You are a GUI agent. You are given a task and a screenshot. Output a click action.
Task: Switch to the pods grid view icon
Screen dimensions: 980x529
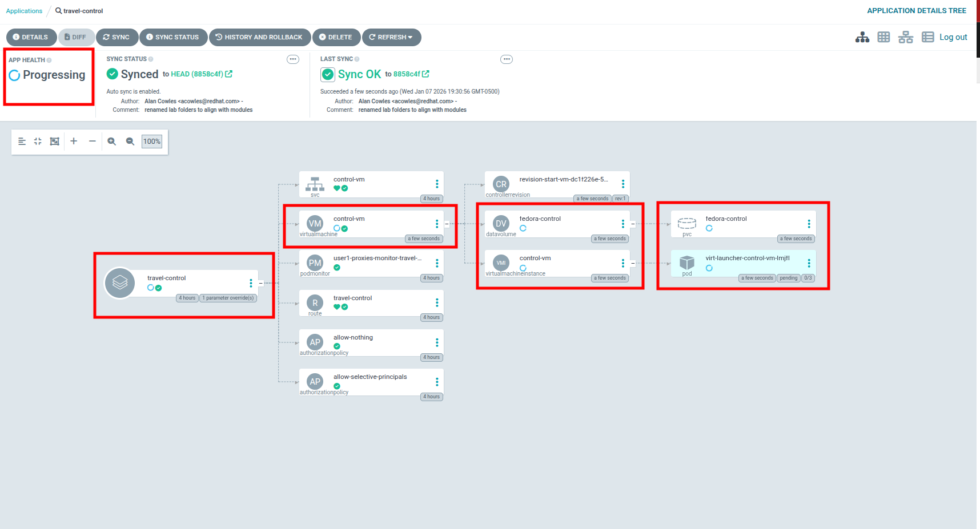[883, 37]
